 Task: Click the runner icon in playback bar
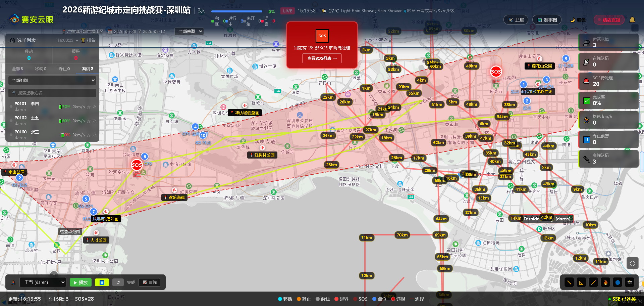[13, 282]
